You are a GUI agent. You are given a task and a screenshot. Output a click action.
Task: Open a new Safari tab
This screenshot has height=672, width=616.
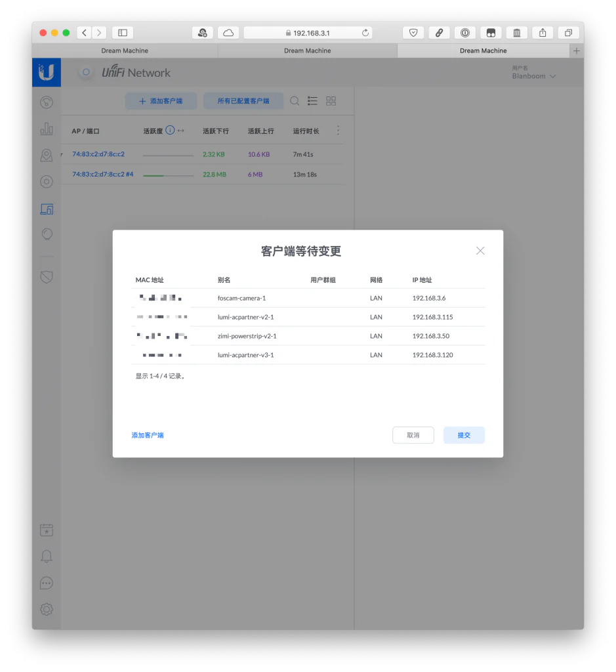pos(577,51)
